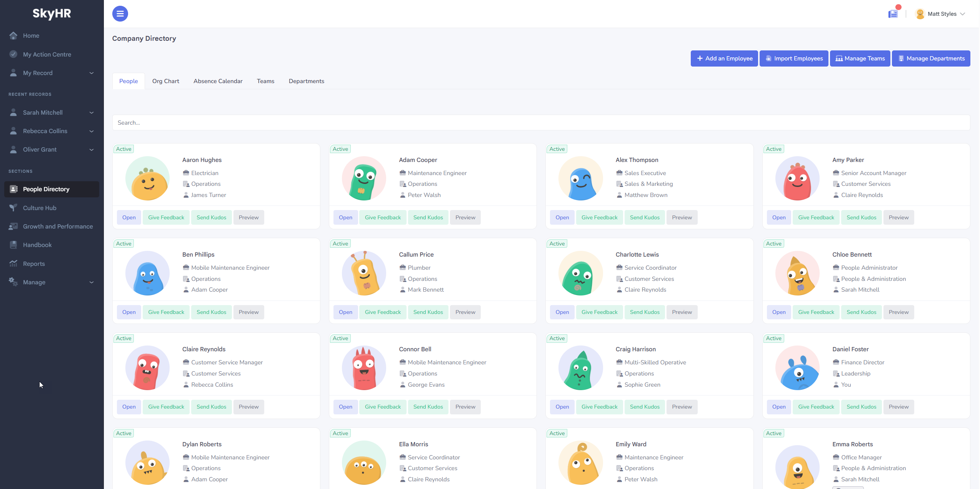
Task: Give Feedback to Charlotte Lewis
Action: (x=599, y=312)
